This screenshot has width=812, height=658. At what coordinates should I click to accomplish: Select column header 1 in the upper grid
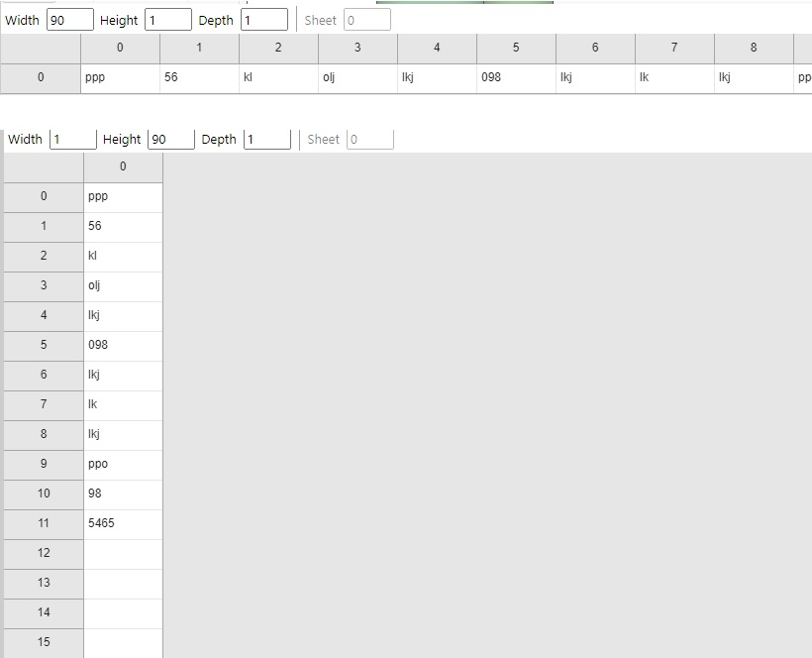(199, 49)
